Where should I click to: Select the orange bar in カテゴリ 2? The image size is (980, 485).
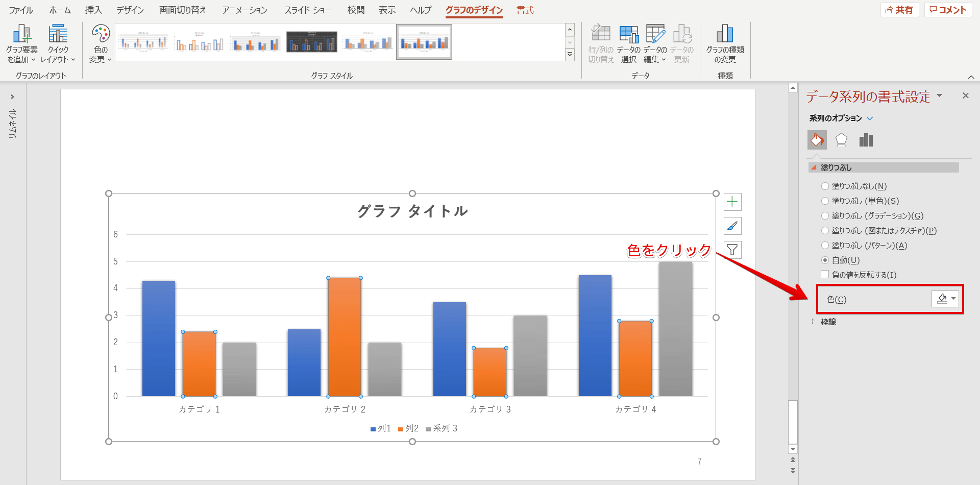pos(345,337)
